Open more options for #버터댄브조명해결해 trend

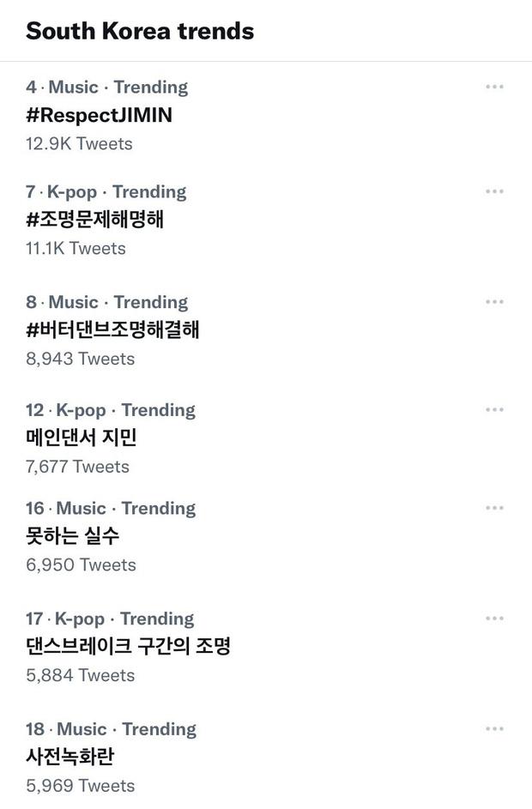[494, 302]
